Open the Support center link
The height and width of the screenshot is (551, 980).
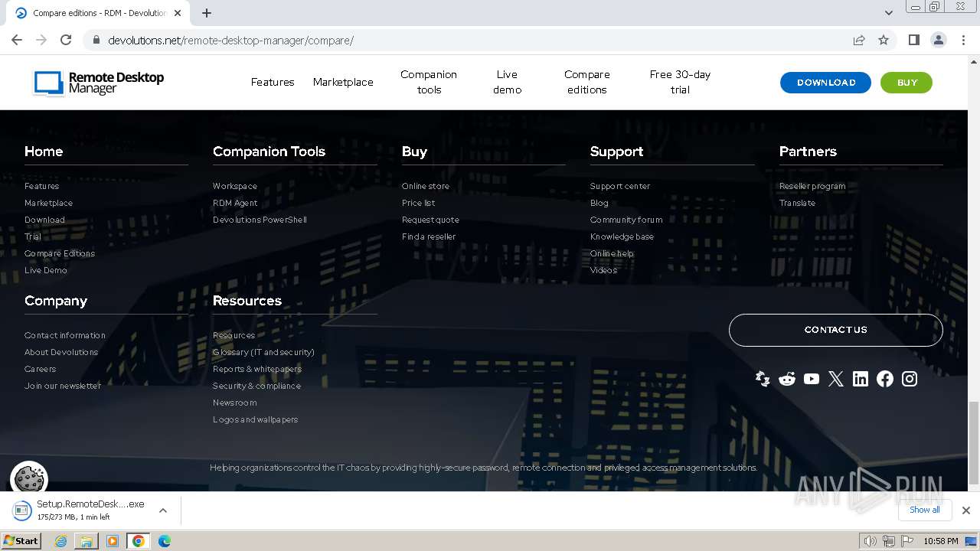pos(620,186)
